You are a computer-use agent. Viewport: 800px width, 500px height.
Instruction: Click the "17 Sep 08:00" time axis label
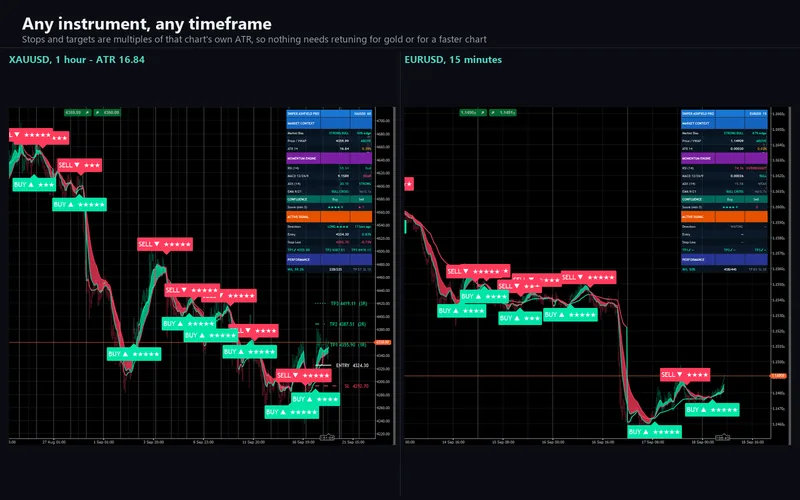pyautogui.click(x=653, y=442)
